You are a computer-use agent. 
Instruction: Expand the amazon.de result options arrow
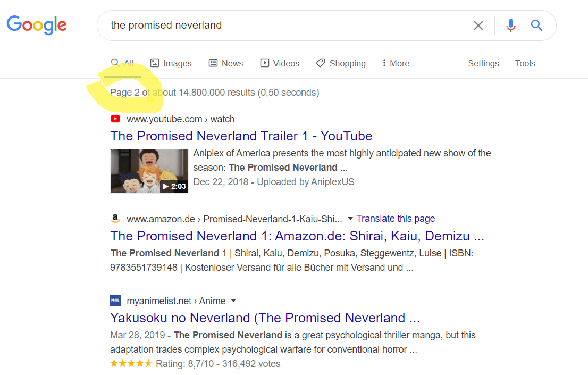(350, 219)
